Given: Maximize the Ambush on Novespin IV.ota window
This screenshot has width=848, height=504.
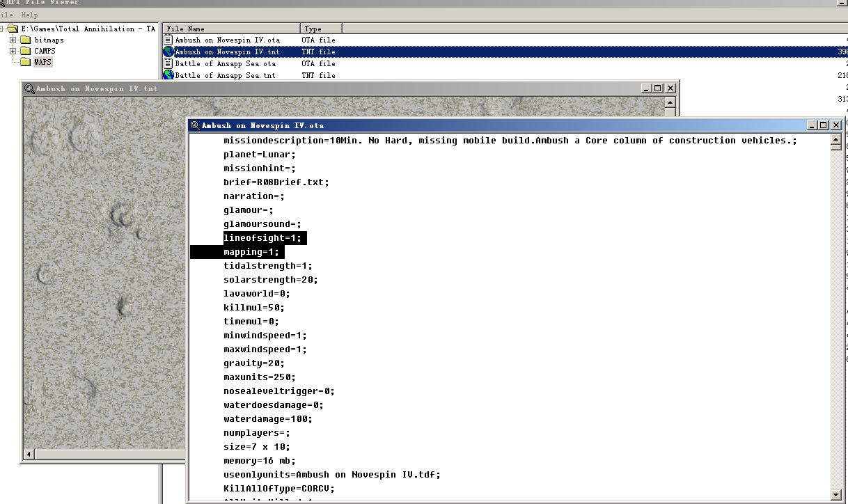Looking at the screenshot, I should [x=824, y=125].
